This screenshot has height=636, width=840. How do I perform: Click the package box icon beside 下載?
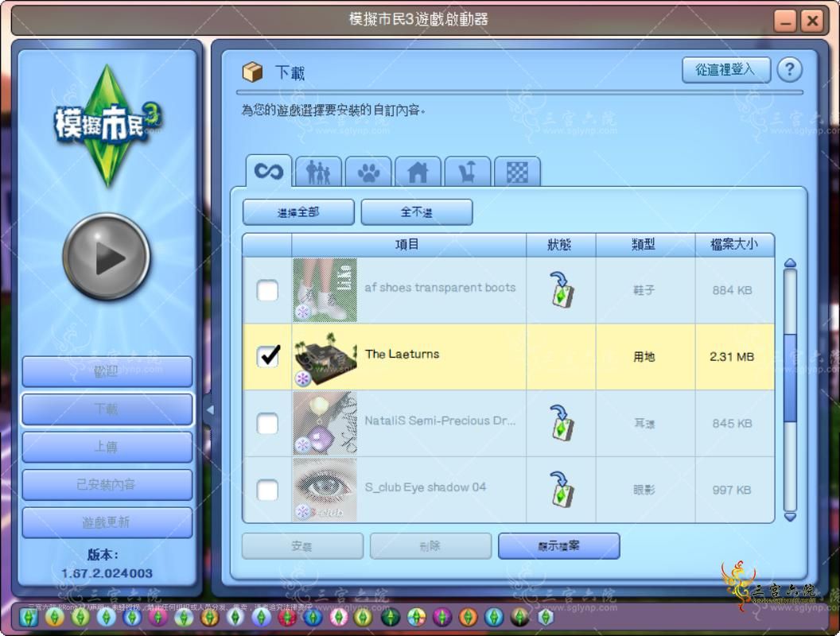pyautogui.click(x=252, y=72)
